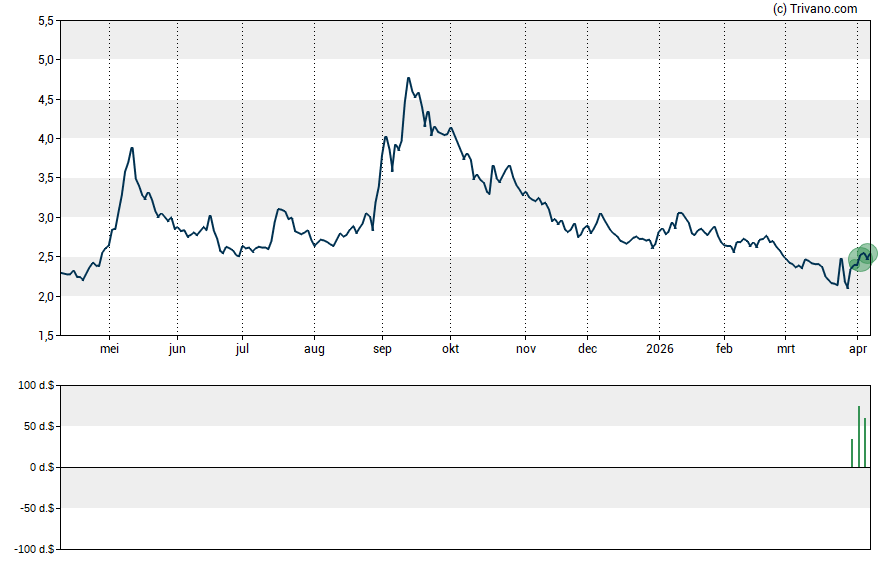
Task: Select the 'mei' month label on the x-axis
Action: click(109, 349)
